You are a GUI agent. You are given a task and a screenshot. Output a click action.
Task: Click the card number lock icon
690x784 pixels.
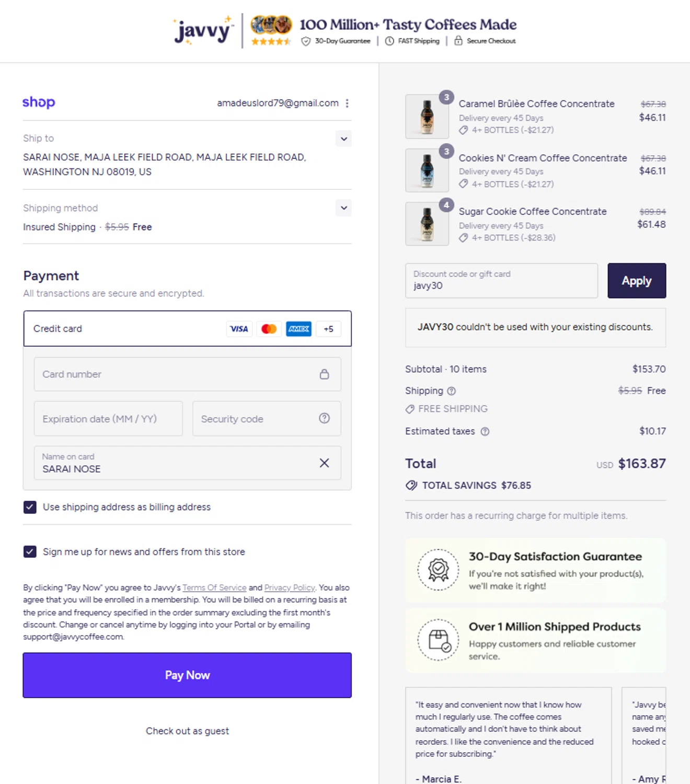(x=324, y=374)
